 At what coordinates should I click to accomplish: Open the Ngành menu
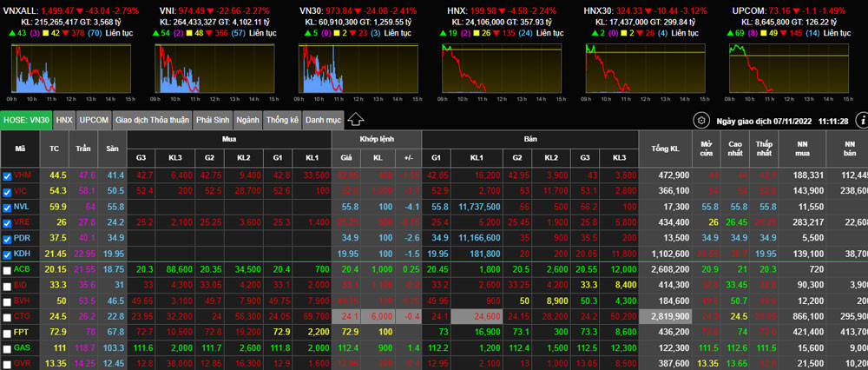[247, 120]
